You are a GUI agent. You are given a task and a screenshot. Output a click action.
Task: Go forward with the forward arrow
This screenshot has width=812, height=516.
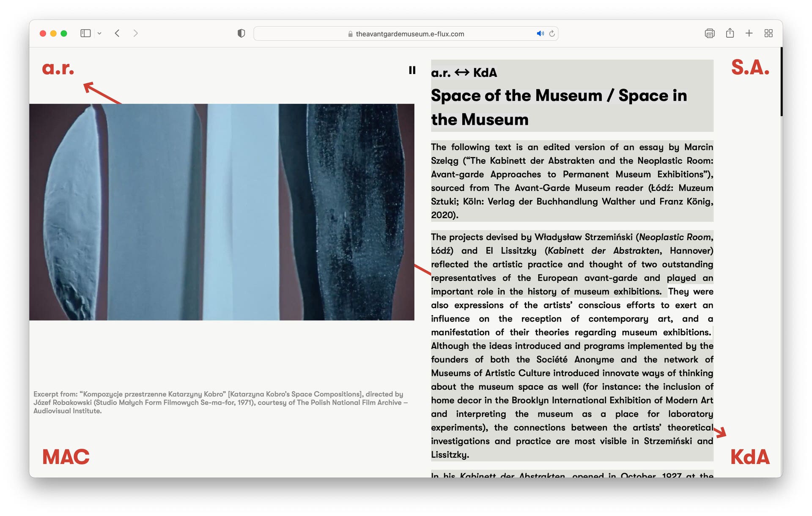tap(135, 33)
